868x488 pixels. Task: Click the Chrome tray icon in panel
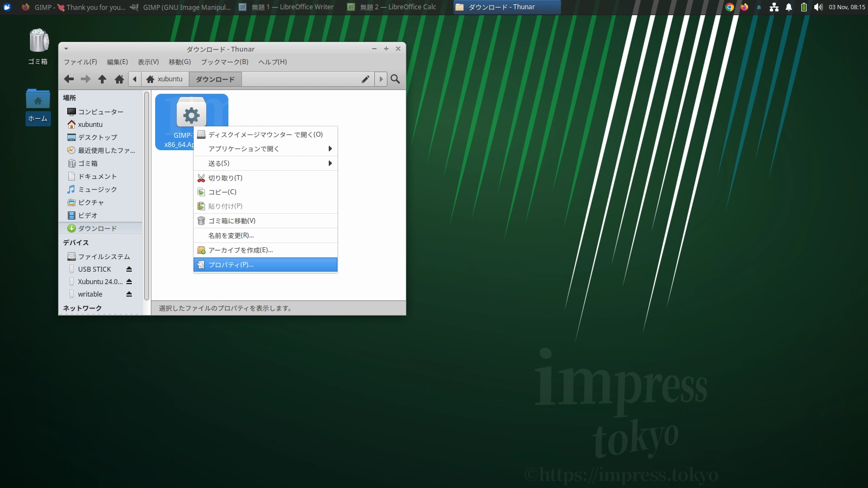pos(730,7)
